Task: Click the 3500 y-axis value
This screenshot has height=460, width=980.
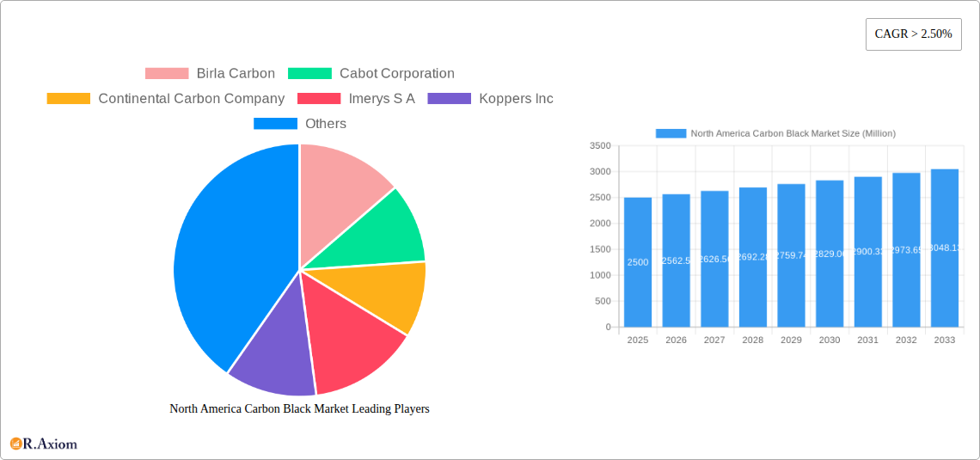Action: (x=600, y=145)
